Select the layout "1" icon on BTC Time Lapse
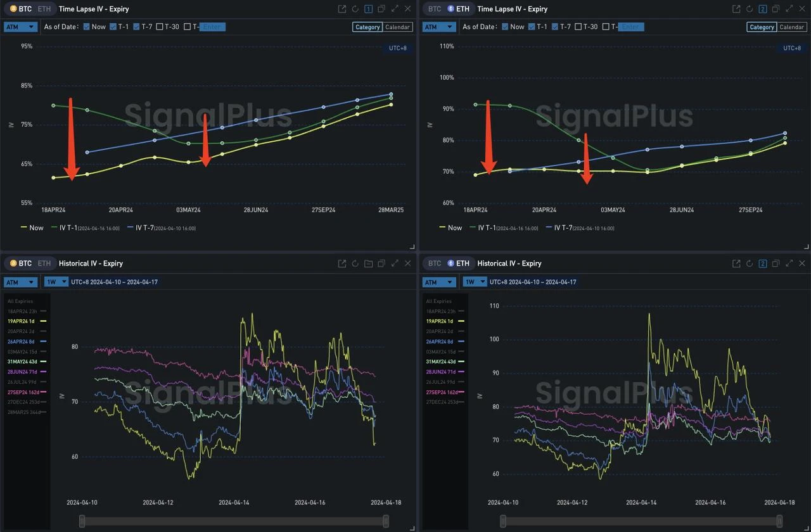Screen dimensions: 811x532 [368, 9]
